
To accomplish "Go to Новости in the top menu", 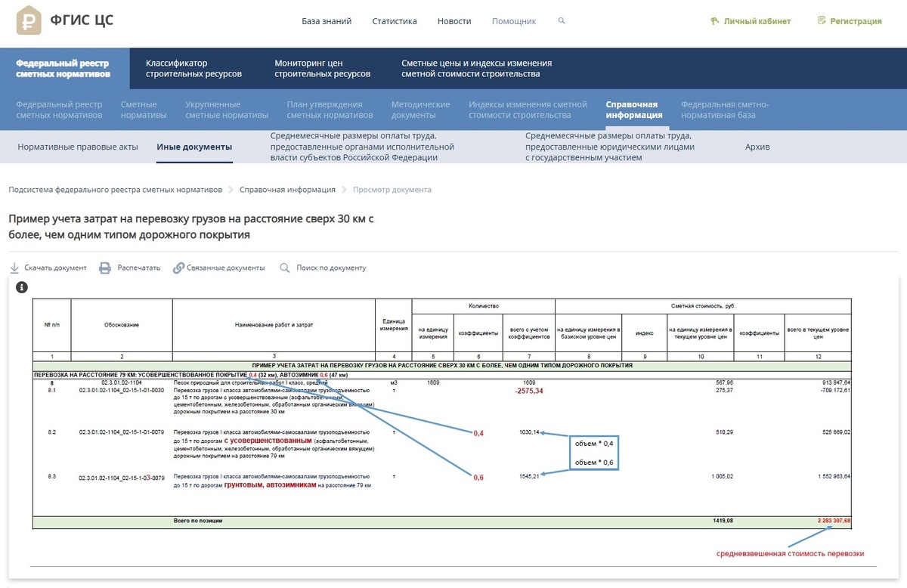I will click(x=454, y=21).
